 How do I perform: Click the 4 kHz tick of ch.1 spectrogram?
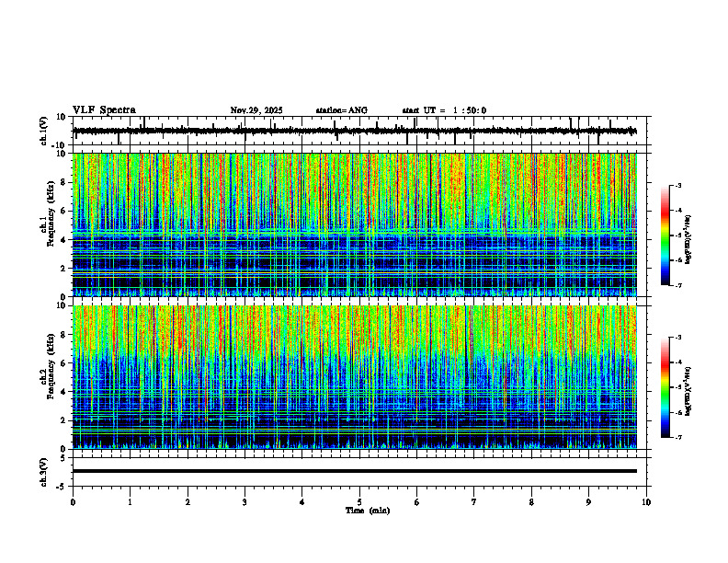[64, 240]
